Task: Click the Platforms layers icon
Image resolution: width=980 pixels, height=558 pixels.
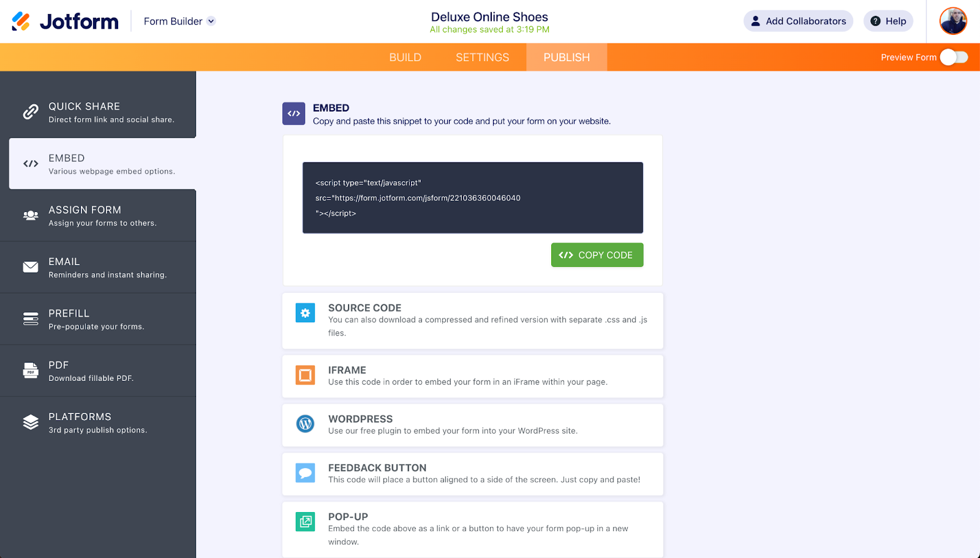Action: [x=31, y=422]
